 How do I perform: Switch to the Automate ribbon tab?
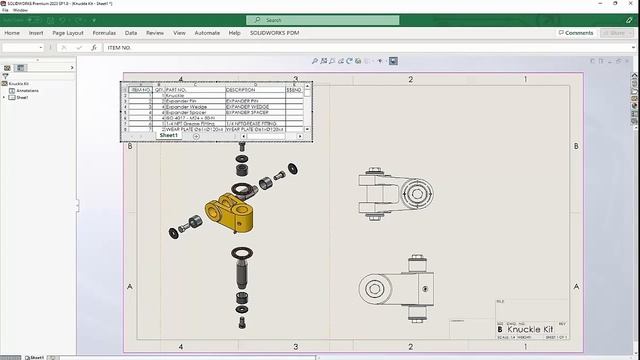(207, 33)
